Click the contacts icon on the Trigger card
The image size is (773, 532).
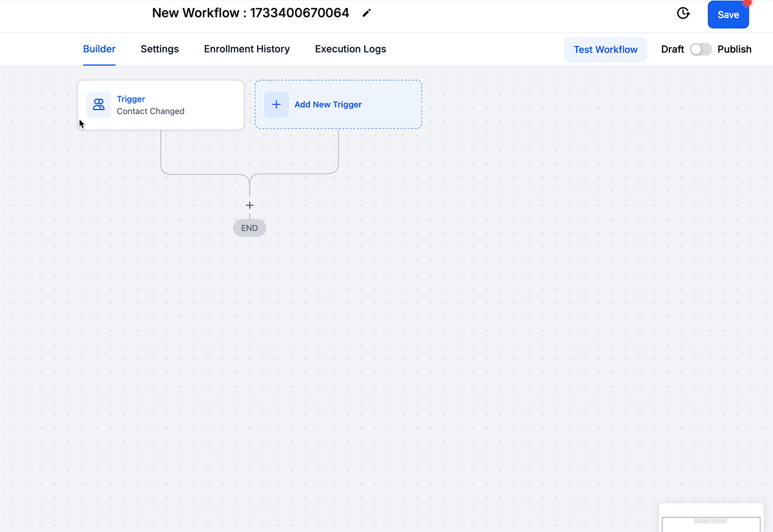[99, 105]
